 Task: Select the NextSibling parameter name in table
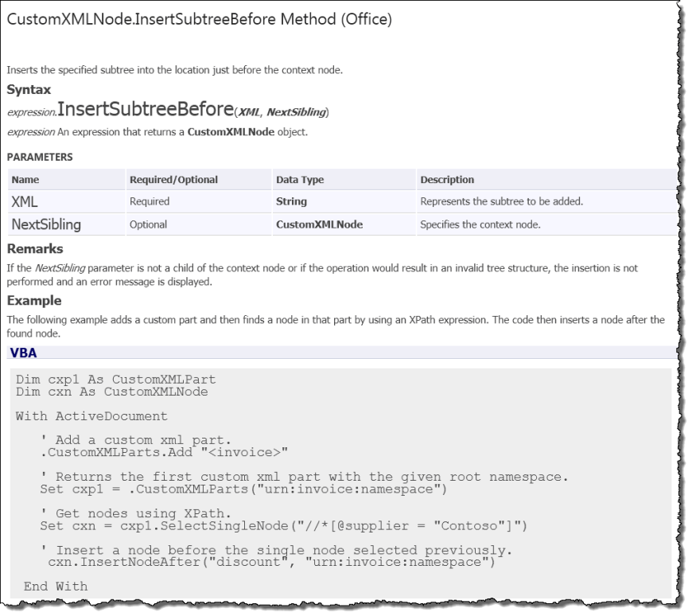click(x=45, y=224)
